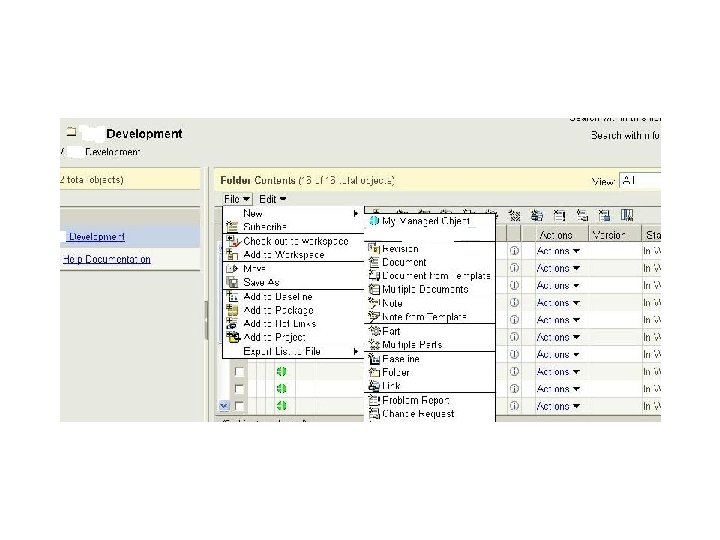The height and width of the screenshot is (540, 720).
Task: Click the gear-like toolbar icon left of toolbar group
Action: pyautogui.click(x=514, y=215)
